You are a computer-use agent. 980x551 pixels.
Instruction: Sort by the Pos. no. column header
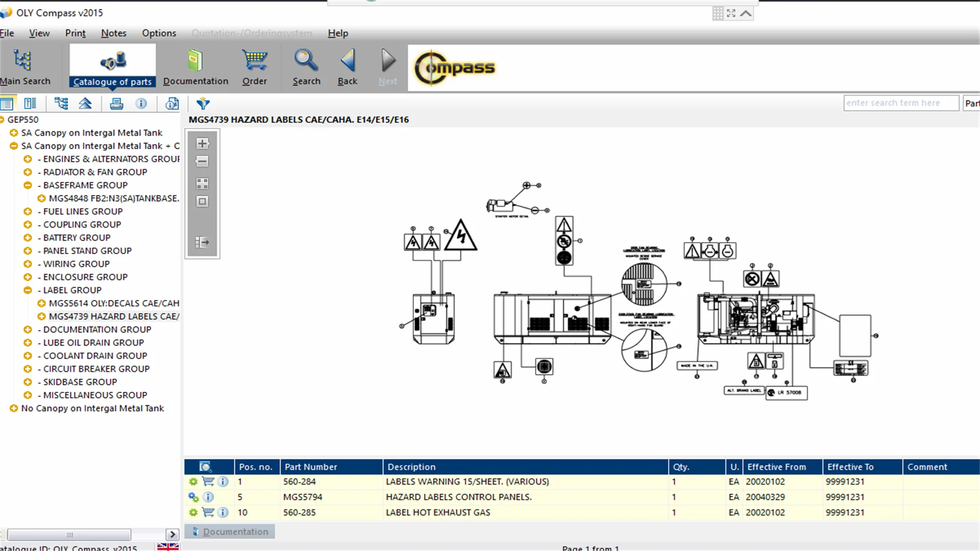tap(257, 467)
